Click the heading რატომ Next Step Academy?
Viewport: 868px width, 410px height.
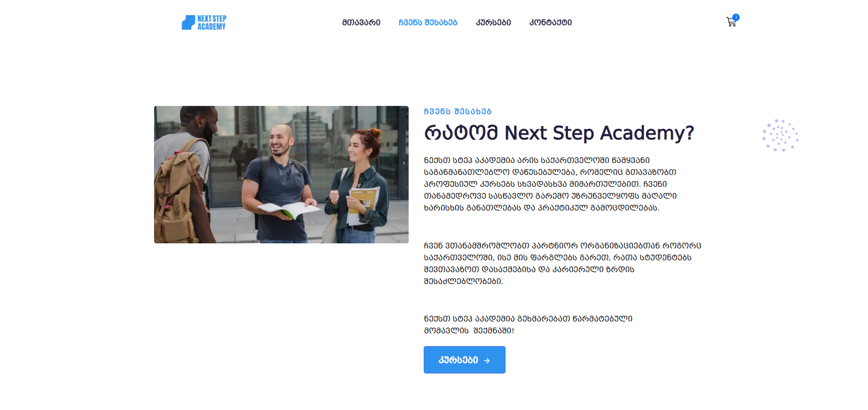tap(559, 133)
